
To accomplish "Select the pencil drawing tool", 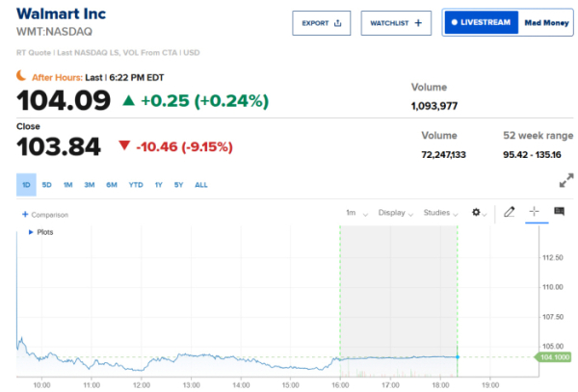I will coord(509,212).
